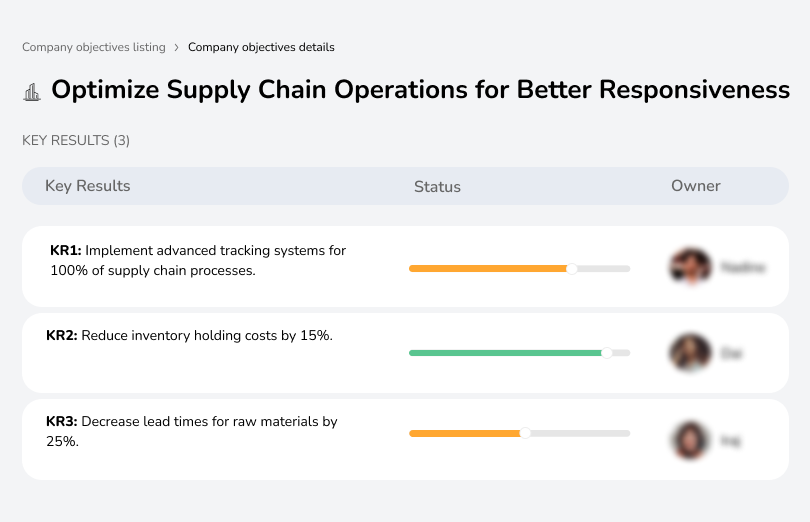This screenshot has height=522, width=810.
Task: Open Company objectives listing breadcrumb
Action: (93, 47)
